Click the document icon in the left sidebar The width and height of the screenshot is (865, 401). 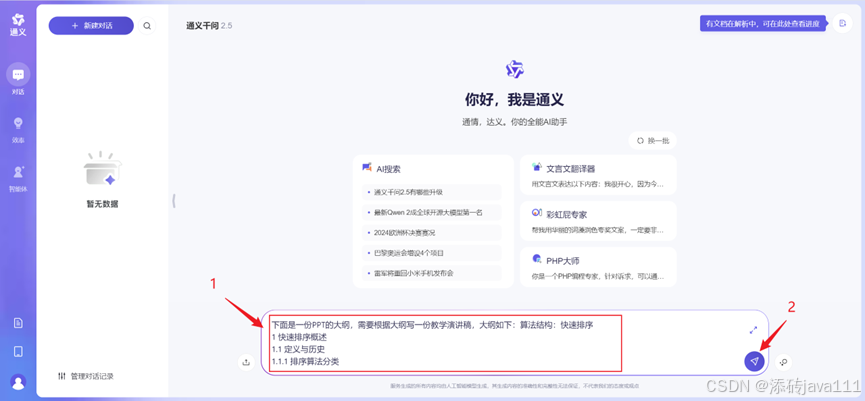point(18,323)
